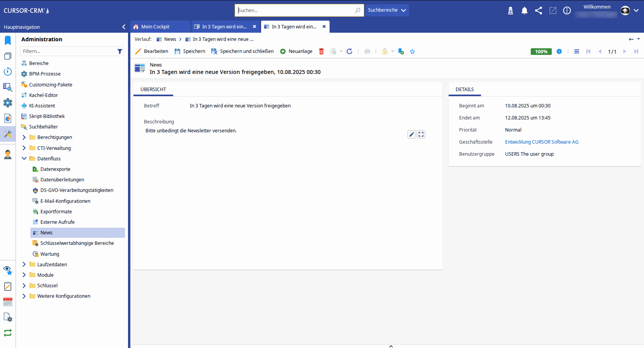Open the calendar from the left sidebar
This screenshot has height=348, width=644.
pos(8,302)
